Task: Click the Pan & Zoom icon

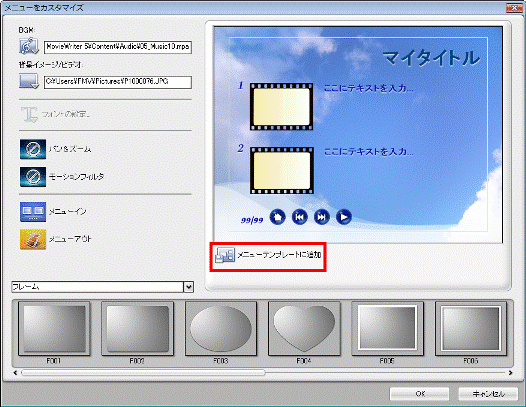Action: pos(33,149)
